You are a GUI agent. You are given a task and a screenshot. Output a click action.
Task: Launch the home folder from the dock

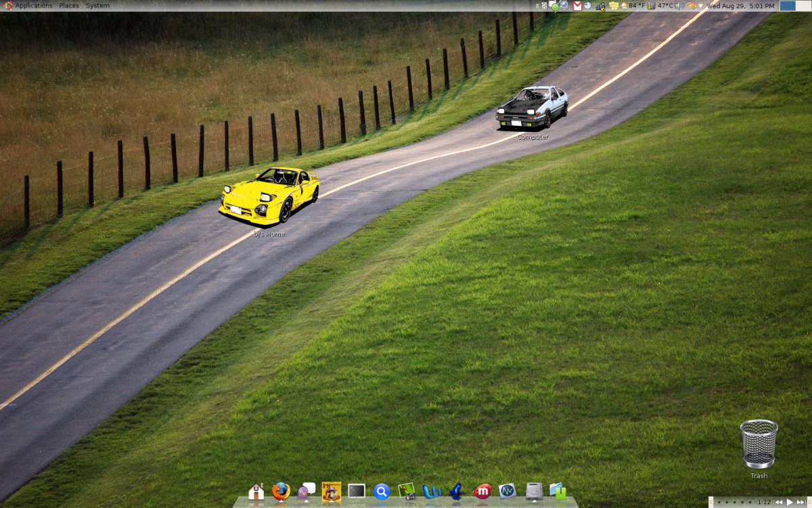tap(256, 491)
